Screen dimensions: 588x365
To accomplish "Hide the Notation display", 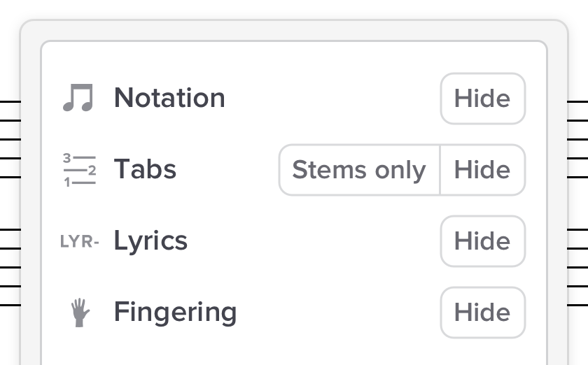I will click(x=482, y=99).
